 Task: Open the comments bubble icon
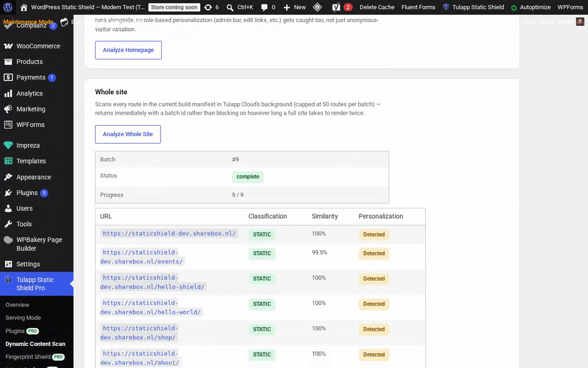coord(265,7)
